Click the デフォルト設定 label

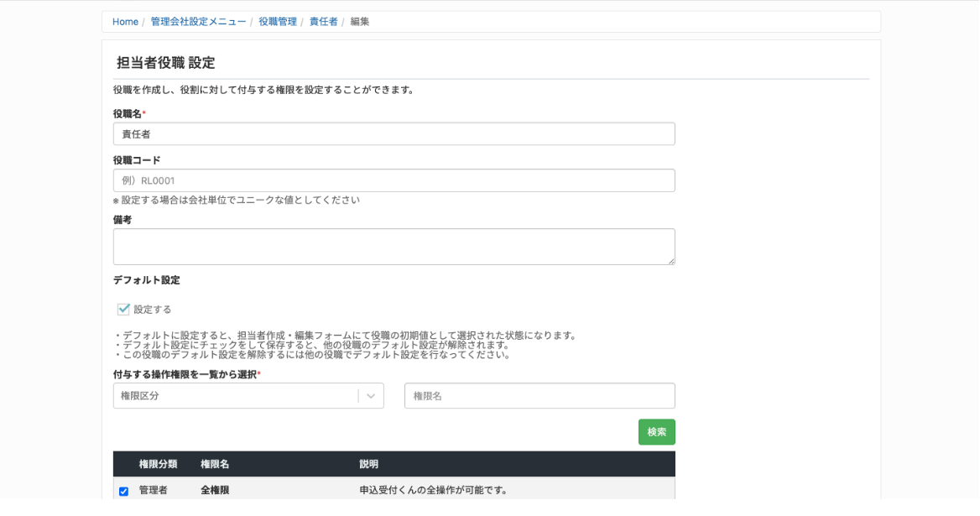(146, 280)
